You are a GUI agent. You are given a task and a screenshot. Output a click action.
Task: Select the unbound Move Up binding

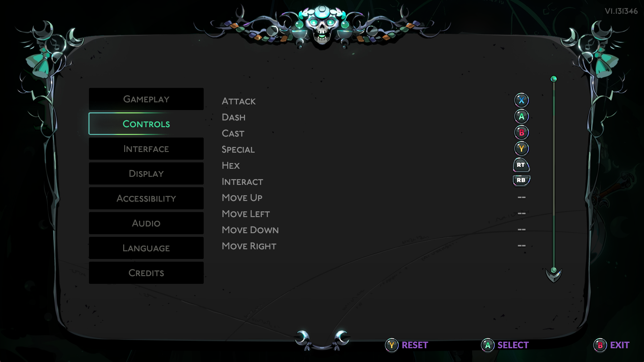pos(522,197)
